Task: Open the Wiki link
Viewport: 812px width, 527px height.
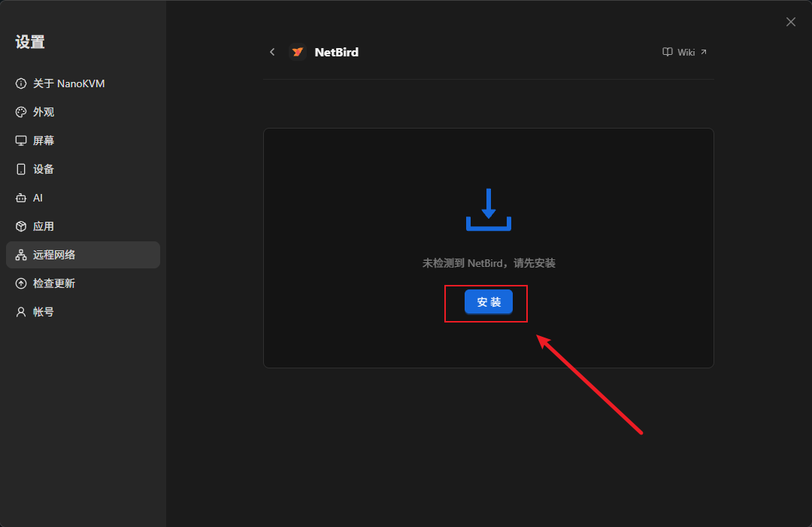Action: pyautogui.click(x=685, y=53)
